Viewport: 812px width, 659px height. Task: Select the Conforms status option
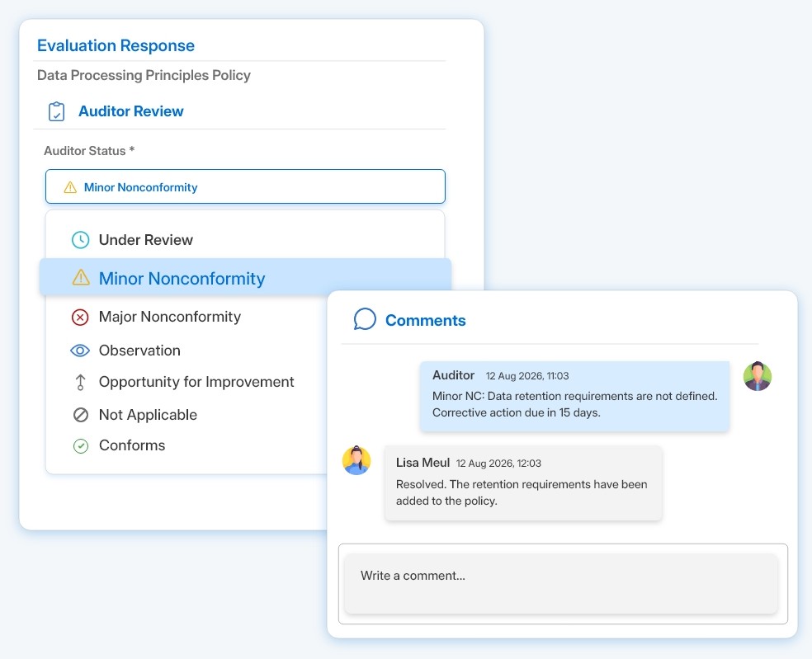[x=131, y=445]
